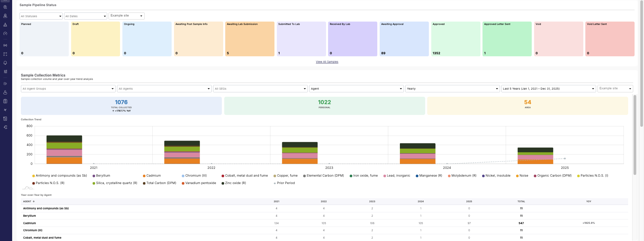Click the +1925.9% YoY value

pyautogui.click(x=589, y=223)
